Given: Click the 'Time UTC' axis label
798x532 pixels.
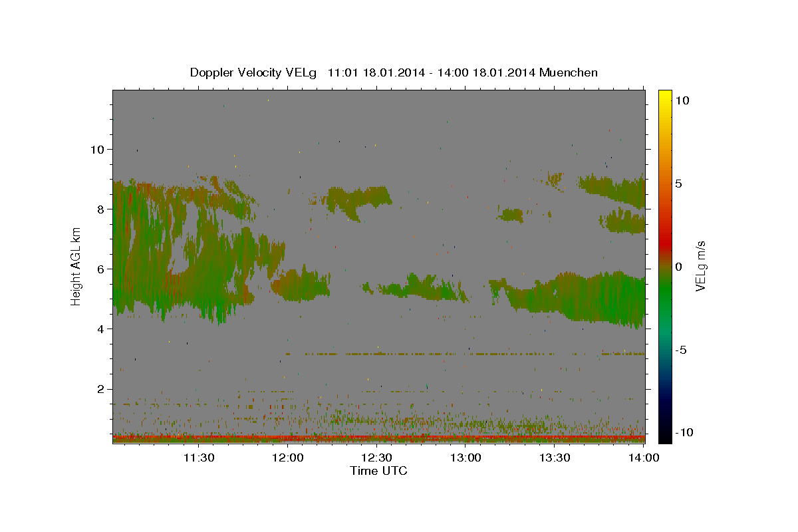Looking at the screenshot, I should (378, 471).
